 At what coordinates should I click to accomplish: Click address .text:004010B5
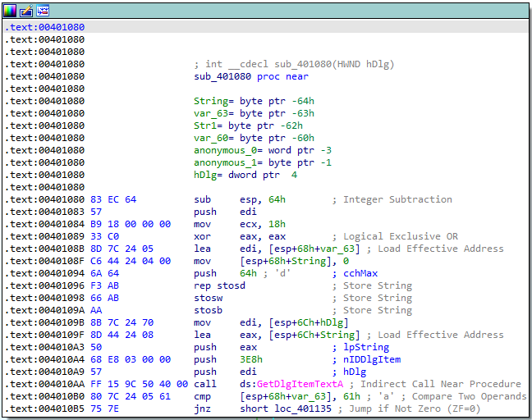click(44, 409)
